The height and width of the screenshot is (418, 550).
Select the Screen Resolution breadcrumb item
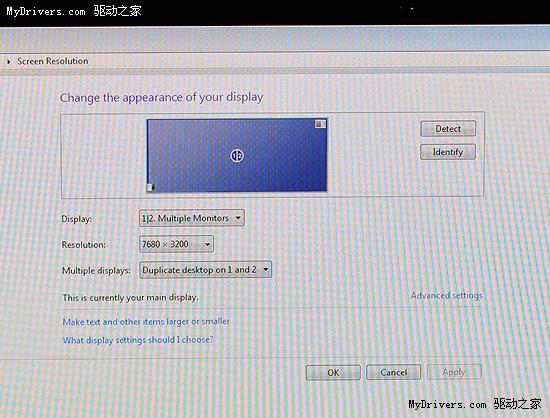53,61
